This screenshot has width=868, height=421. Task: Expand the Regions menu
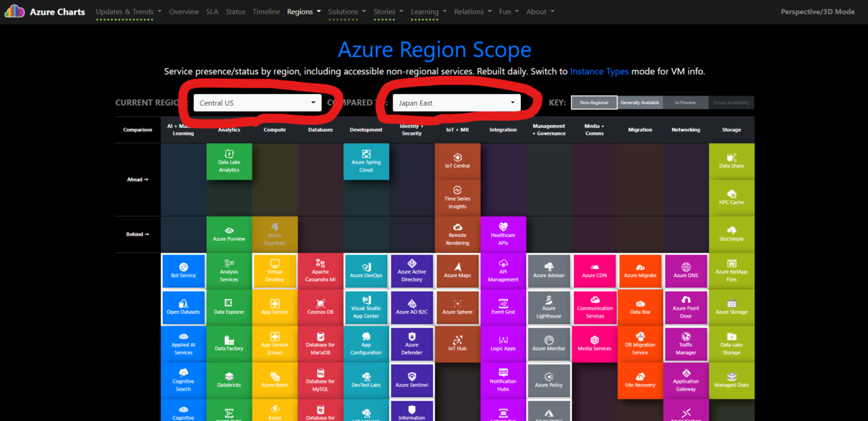pos(304,12)
